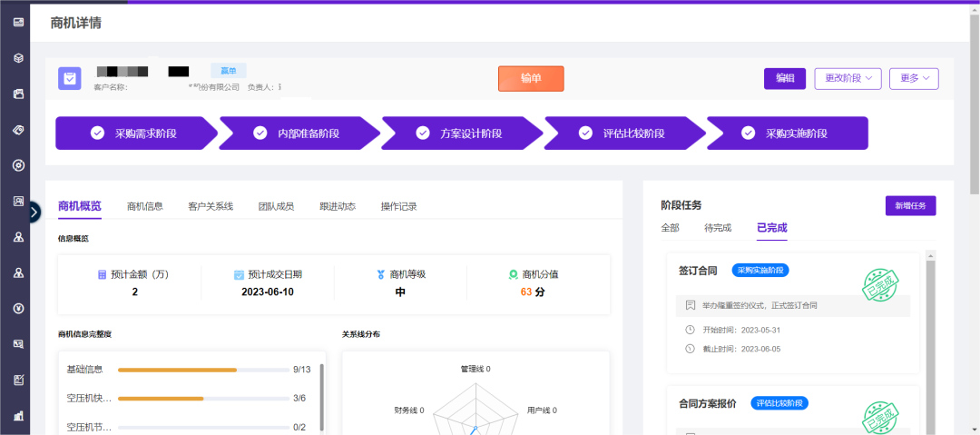This screenshot has width=980, height=435.
Task: Open the yen coin icon in sidebar
Action: 19,309
